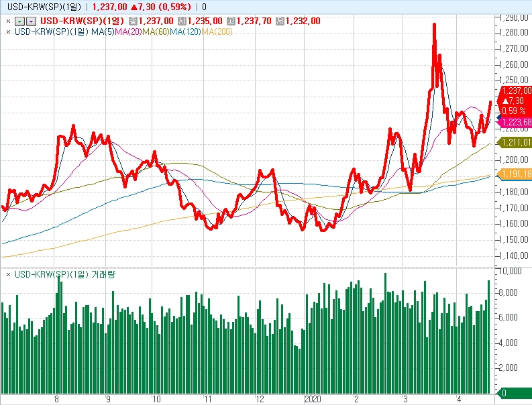Pick the MA(120) legend label
The image size is (532, 405).
(x=185, y=32)
